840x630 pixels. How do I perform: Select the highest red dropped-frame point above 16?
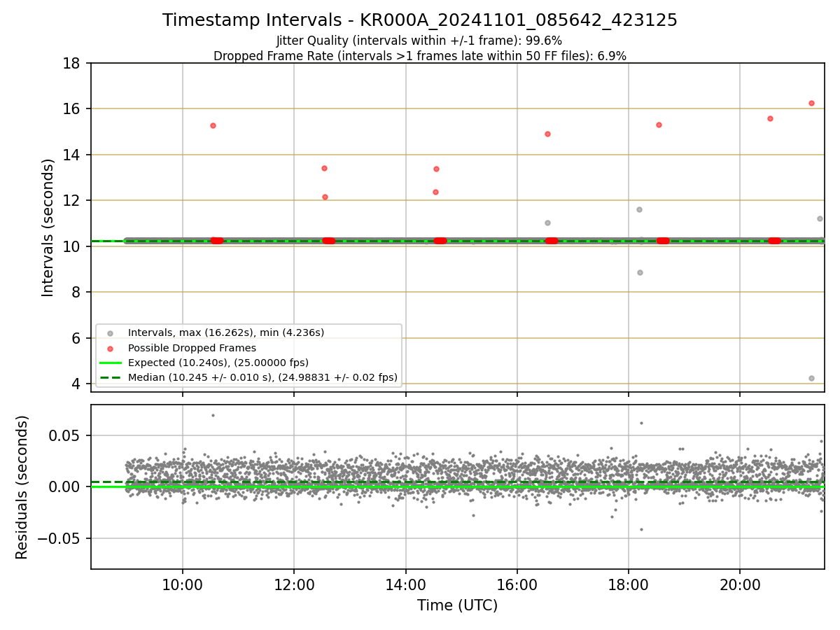811,103
